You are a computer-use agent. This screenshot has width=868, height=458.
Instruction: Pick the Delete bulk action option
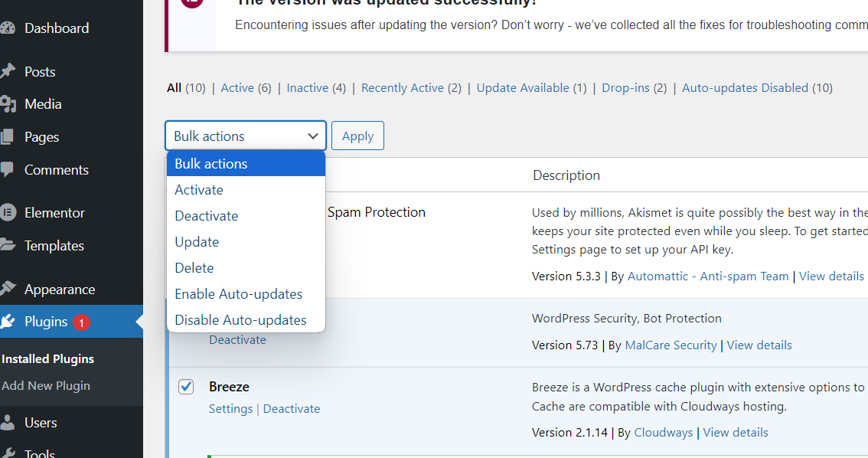(x=194, y=268)
